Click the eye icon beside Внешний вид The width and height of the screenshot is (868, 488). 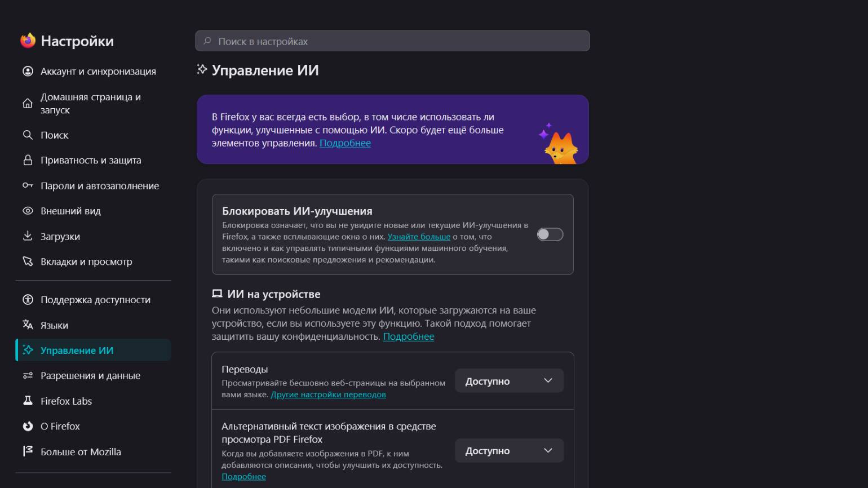(28, 211)
